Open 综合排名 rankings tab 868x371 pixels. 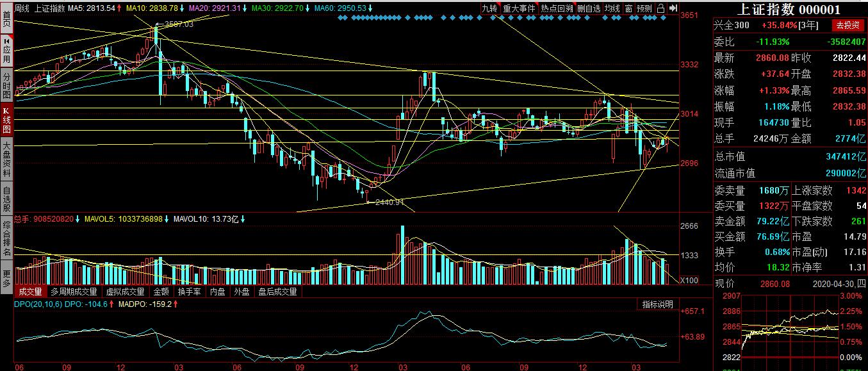6,238
